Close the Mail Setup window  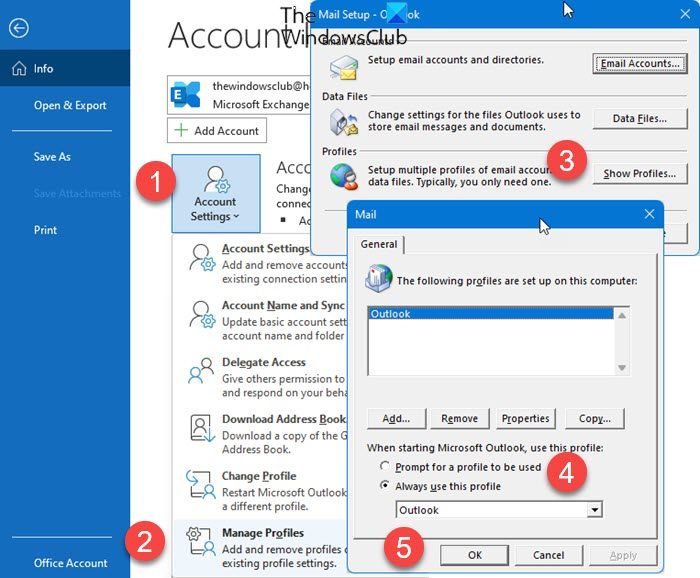[x=685, y=14]
